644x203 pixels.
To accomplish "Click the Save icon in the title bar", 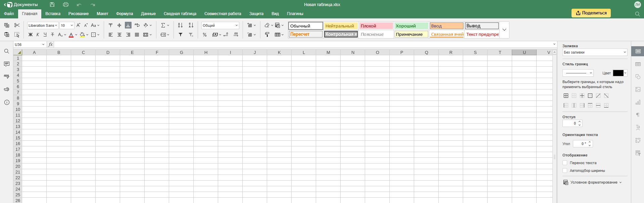I will tap(52, 5).
